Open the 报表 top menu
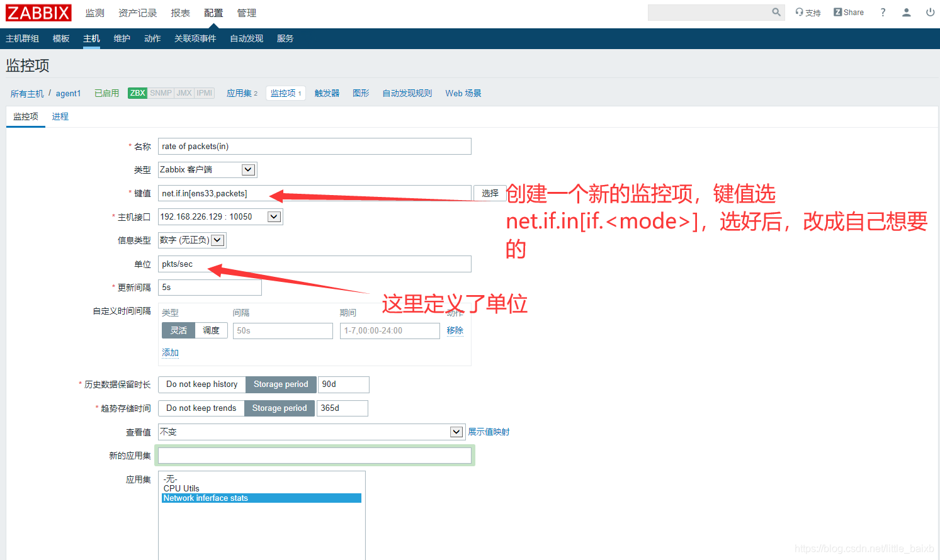This screenshot has width=940, height=560. tap(180, 13)
